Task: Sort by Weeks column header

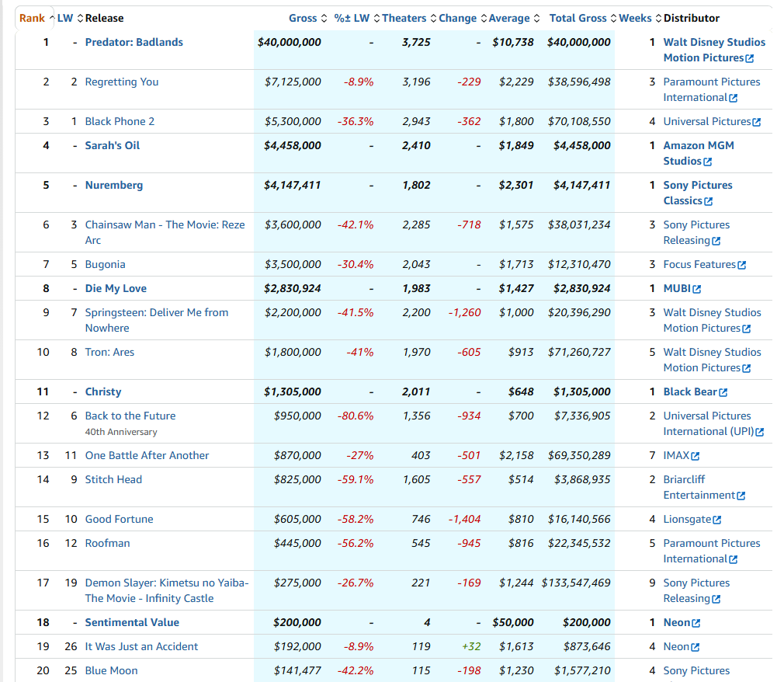Action: [635, 18]
